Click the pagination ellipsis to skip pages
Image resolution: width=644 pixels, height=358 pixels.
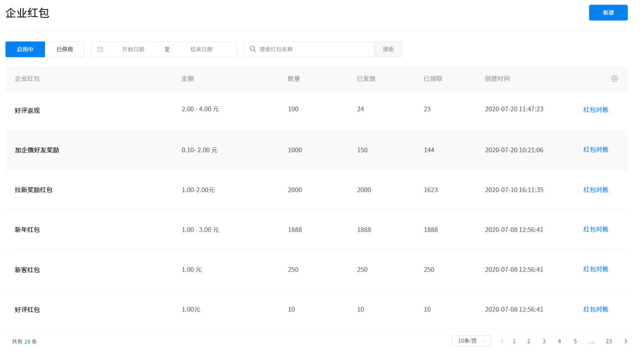[x=592, y=341]
